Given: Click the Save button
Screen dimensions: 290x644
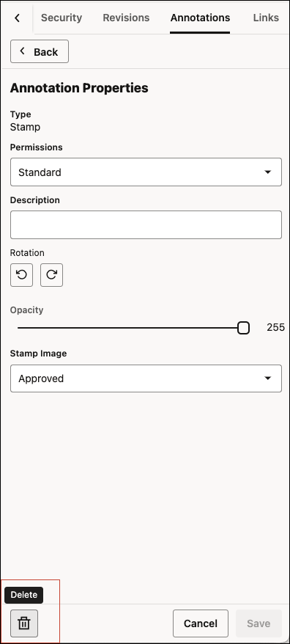Looking at the screenshot, I should pyautogui.click(x=259, y=623).
